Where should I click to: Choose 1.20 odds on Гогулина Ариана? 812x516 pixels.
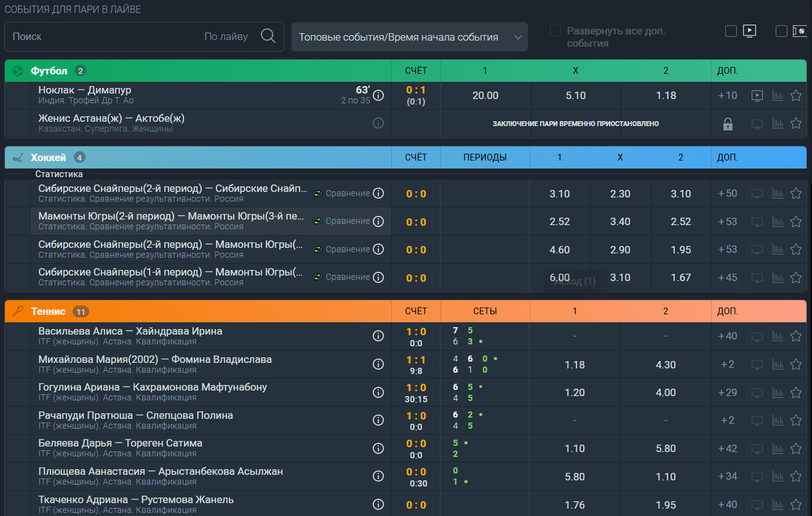[575, 392]
